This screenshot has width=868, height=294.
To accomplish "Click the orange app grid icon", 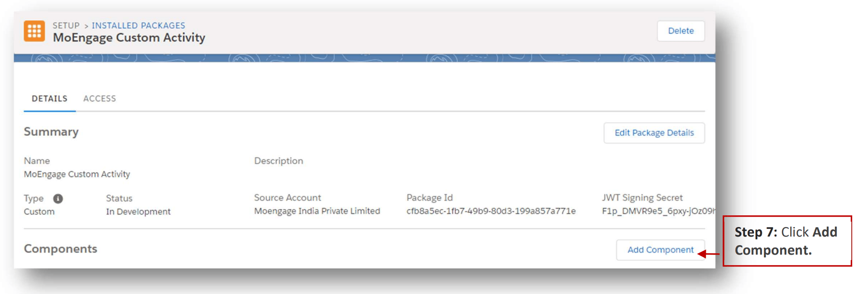I will (34, 31).
